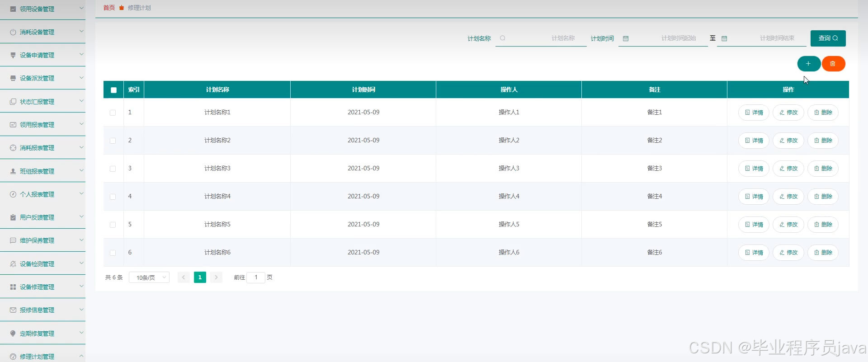Viewport: 868px width, 362px height.
Task: Check the checkbox for row 计划名称1
Action: pyautogui.click(x=113, y=113)
